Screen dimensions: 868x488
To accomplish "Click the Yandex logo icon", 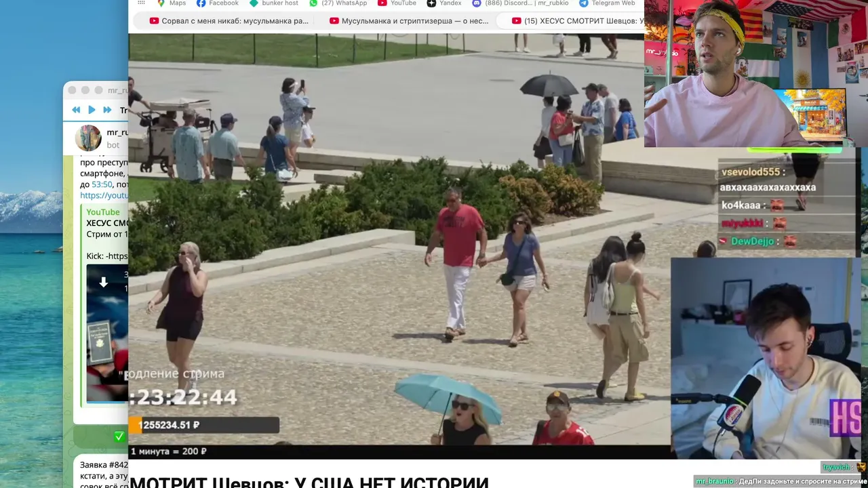I will click(431, 3).
